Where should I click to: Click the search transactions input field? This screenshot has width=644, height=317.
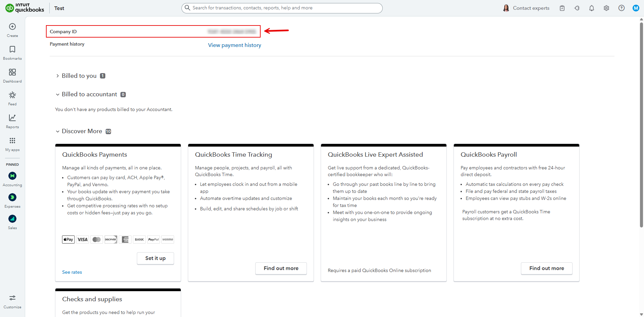coord(282,8)
